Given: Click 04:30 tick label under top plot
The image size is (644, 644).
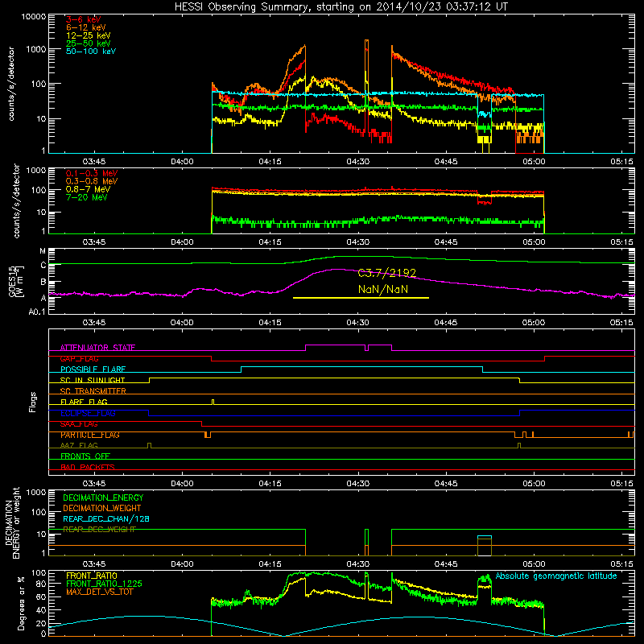Looking at the screenshot, I should 357,162.
